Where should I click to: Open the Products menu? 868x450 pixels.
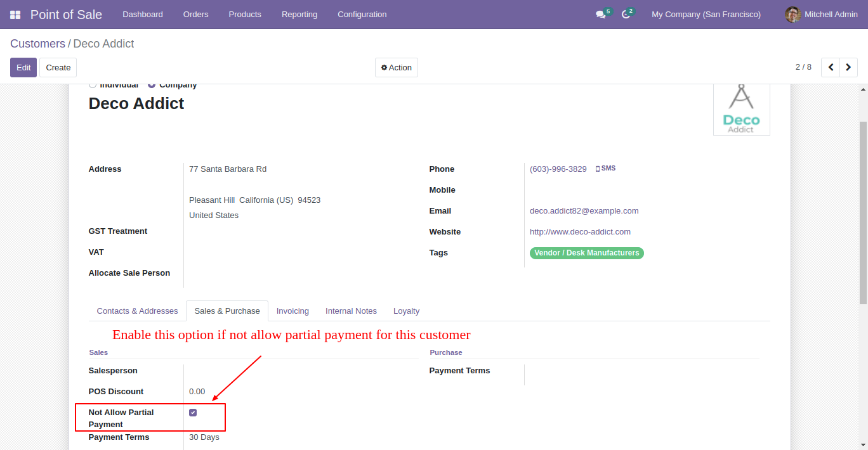coord(245,15)
